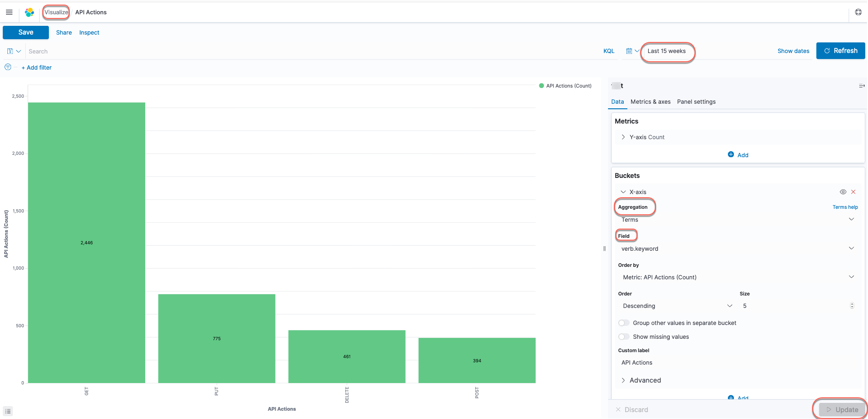
Task: Toggle the KQL query language option
Action: click(x=609, y=51)
